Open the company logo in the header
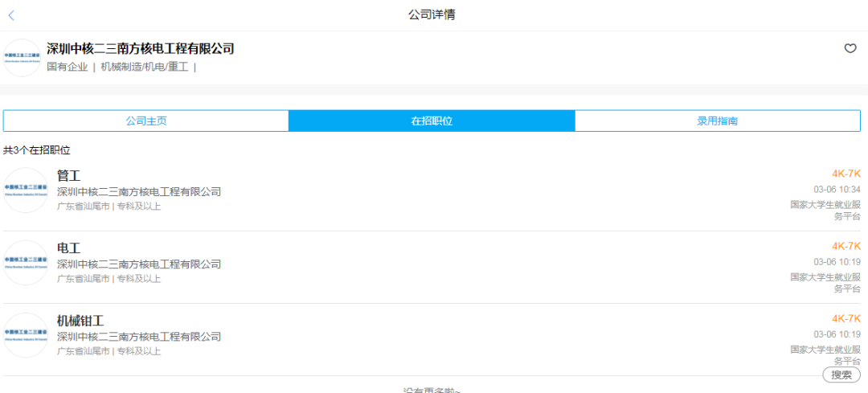Viewport: 868px width, 393px height. click(x=23, y=58)
